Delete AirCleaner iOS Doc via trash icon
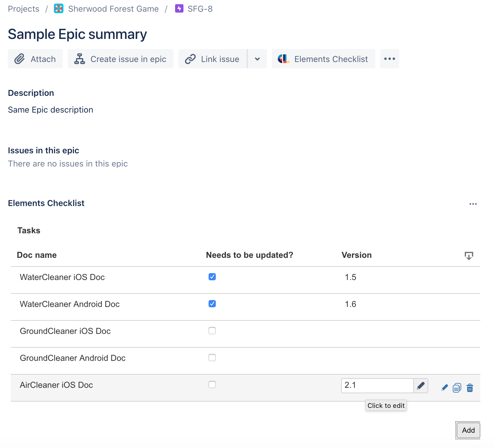Image resolution: width=495 pixels, height=448 pixels. (469, 388)
